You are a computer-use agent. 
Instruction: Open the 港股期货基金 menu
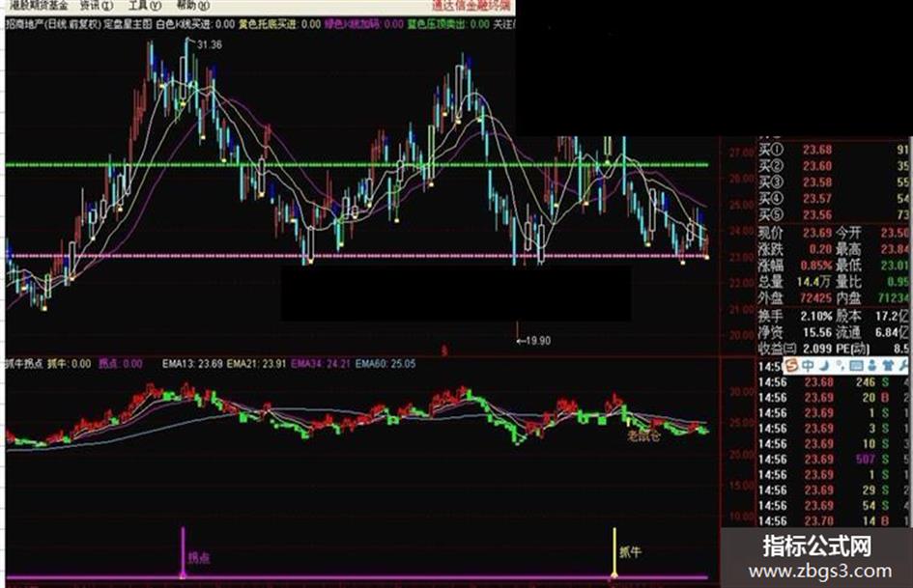39,5
